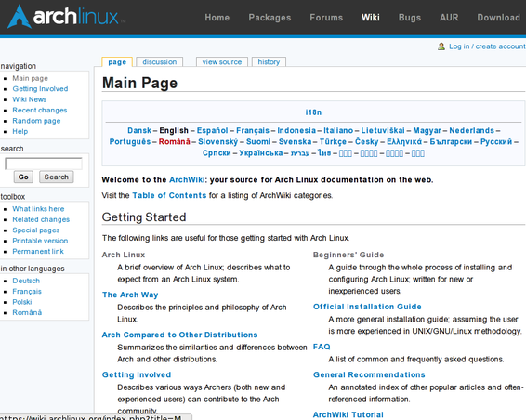
Task: Open Printable version link
Action: [40, 241]
